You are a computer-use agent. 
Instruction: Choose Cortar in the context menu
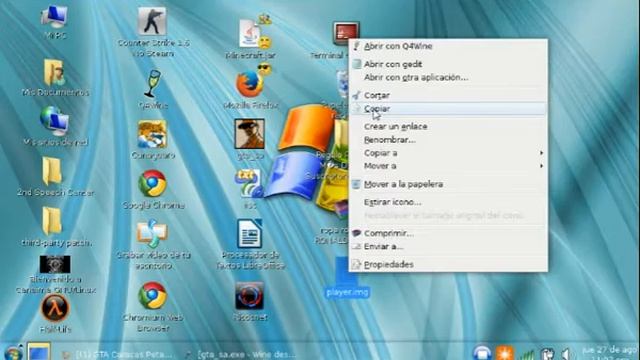448,95
